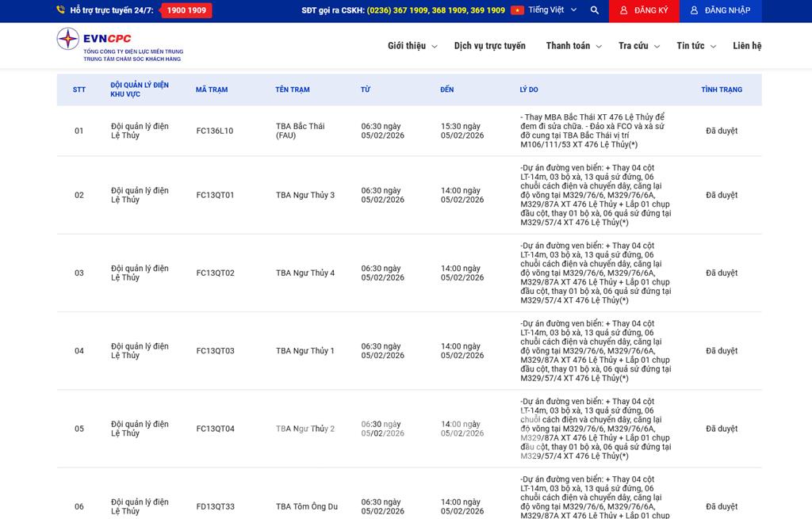
Task: Expand the Tin tức menu
Action: pyautogui.click(x=695, y=46)
